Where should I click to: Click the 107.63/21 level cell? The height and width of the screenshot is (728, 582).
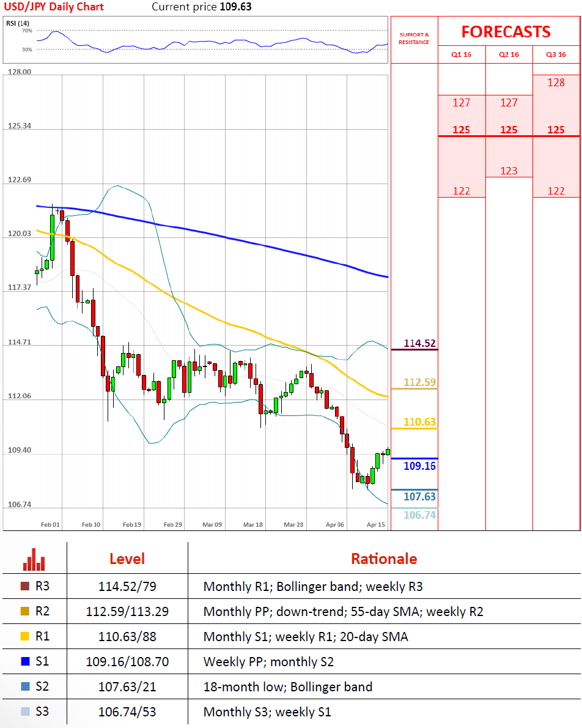pos(127,686)
